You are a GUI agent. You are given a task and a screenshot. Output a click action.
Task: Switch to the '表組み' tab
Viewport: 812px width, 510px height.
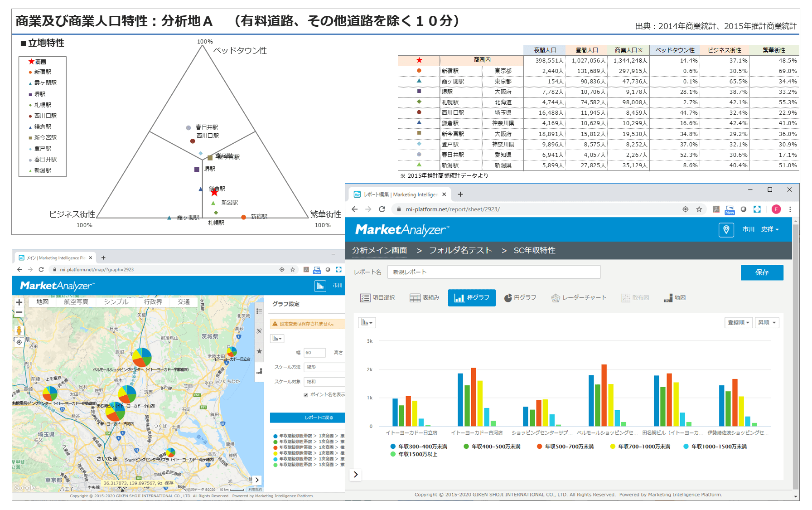coord(425,298)
